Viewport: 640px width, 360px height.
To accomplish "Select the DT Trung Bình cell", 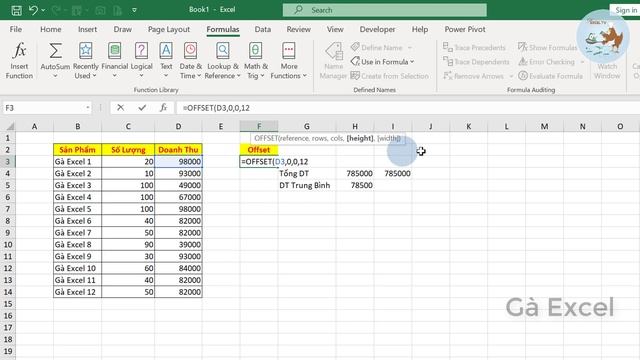I will [307, 185].
